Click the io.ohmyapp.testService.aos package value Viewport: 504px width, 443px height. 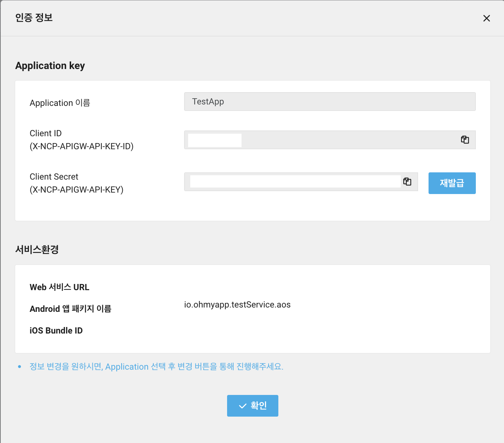tap(237, 305)
